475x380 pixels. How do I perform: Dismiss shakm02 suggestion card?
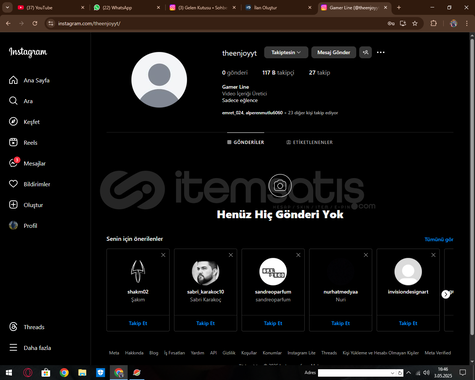[163, 255]
